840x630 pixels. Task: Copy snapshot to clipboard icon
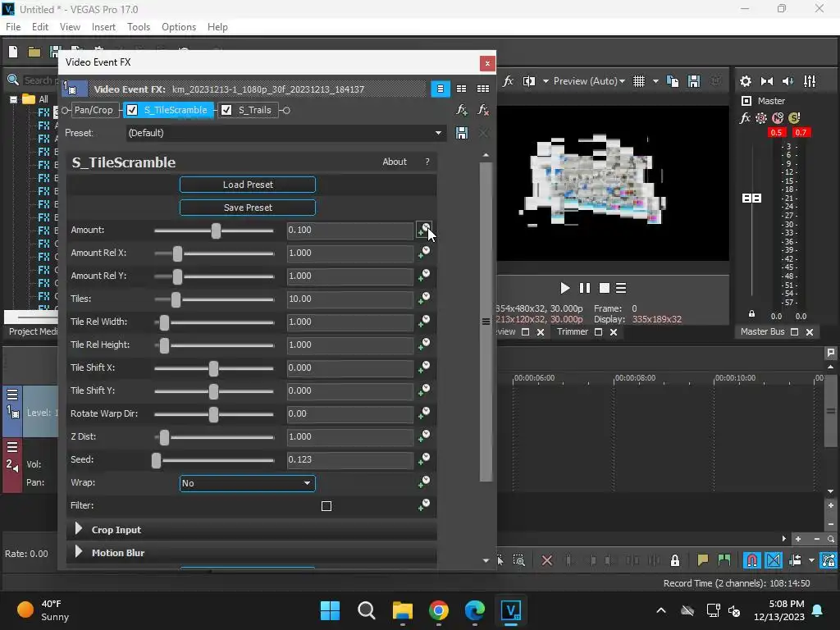tap(673, 81)
